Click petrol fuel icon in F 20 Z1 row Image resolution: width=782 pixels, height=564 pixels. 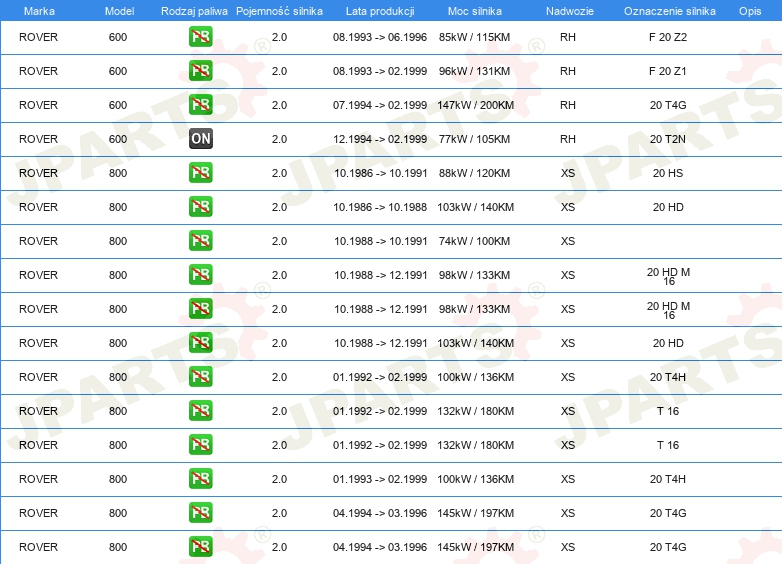200,71
